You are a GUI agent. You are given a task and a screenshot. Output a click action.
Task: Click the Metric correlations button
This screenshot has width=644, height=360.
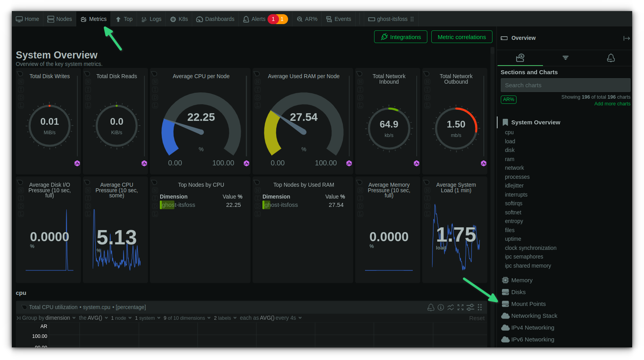(x=462, y=37)
